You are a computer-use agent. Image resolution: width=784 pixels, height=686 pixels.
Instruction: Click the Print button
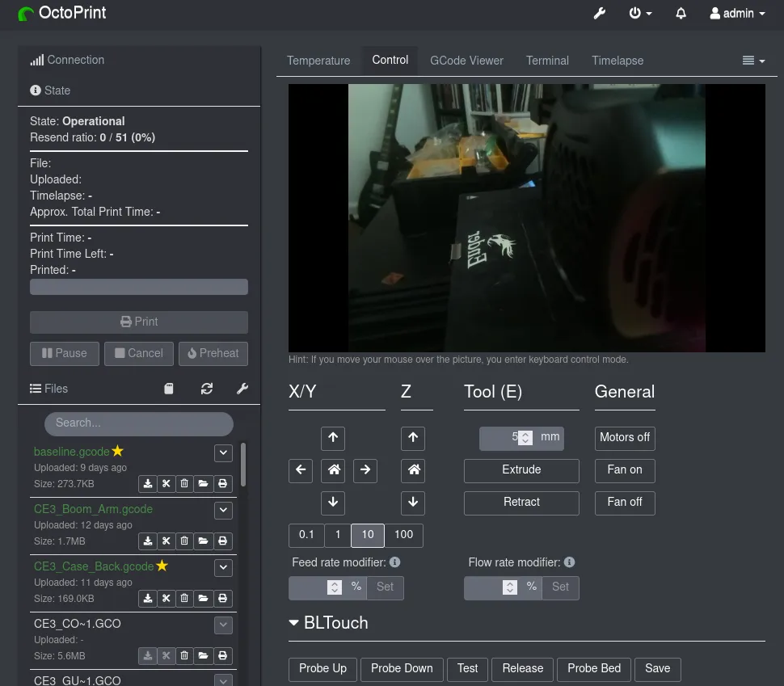point(138,322)
